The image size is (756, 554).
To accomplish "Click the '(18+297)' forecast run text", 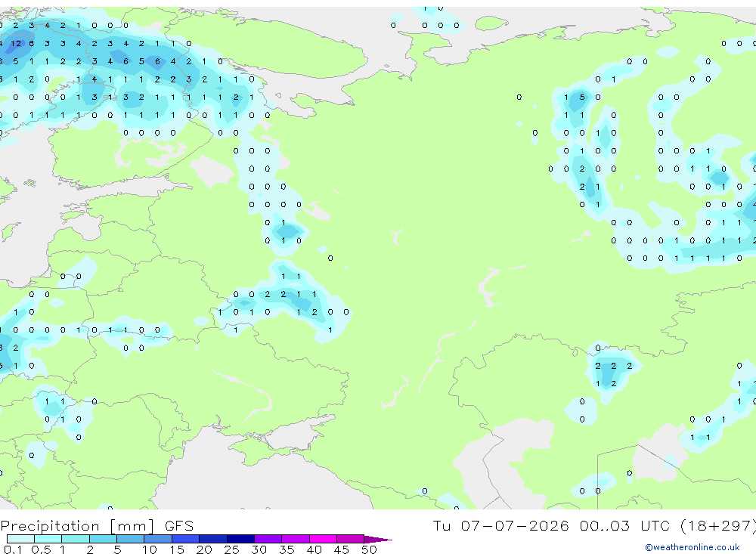I will point(718,525).
